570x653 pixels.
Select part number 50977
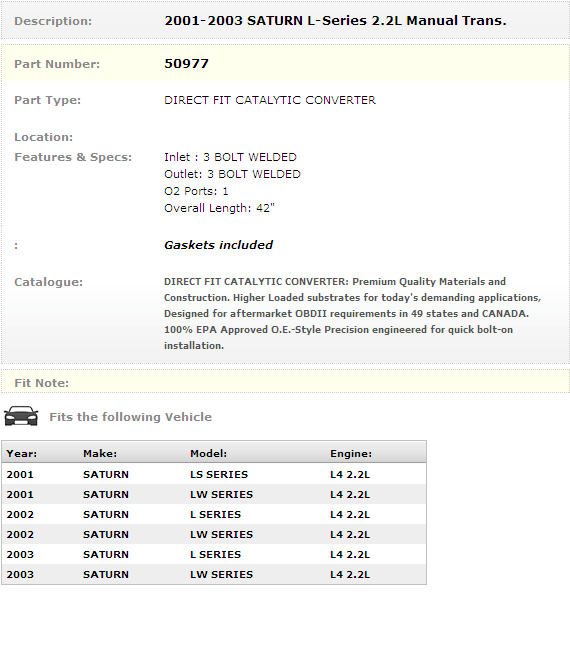[x=187, y=64]
